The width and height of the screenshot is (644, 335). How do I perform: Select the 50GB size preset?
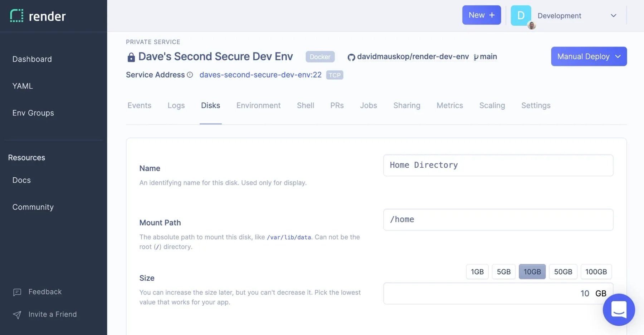coord(563,272)
